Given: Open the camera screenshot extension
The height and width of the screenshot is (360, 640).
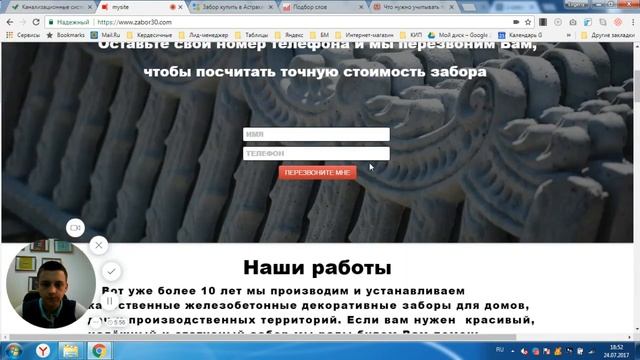Looking at the screenshot, I should tap(573, 22).
